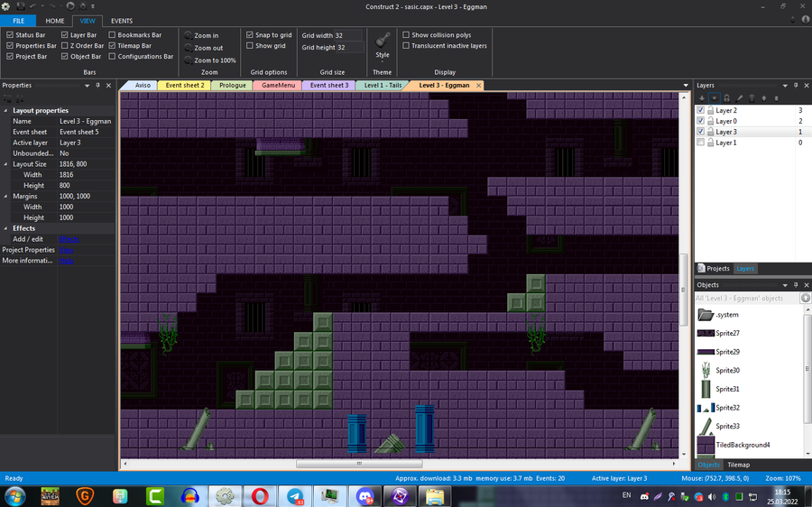This screenshot has height=507, width=812.
Task: Open the Layers panel options dropdown
Action: 785,86
